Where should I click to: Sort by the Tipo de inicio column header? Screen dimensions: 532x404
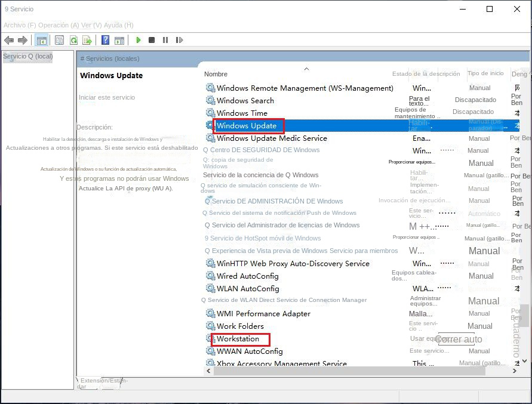pos(485,73)
